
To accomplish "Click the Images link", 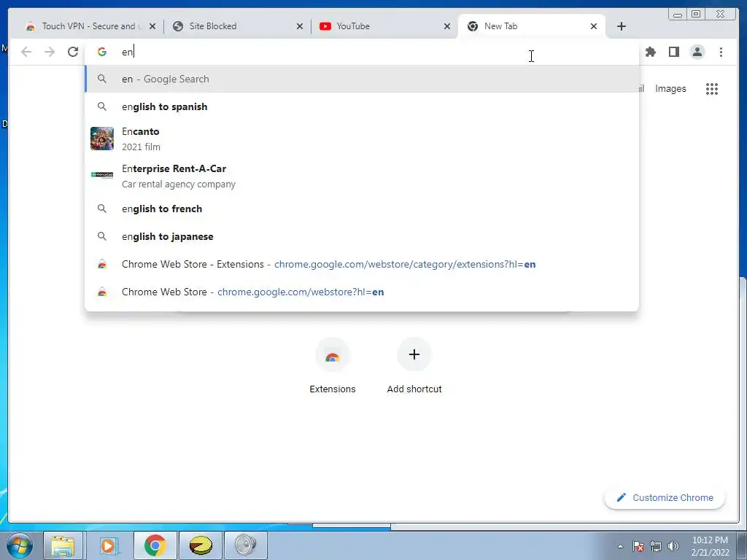I will pos(670,88).
